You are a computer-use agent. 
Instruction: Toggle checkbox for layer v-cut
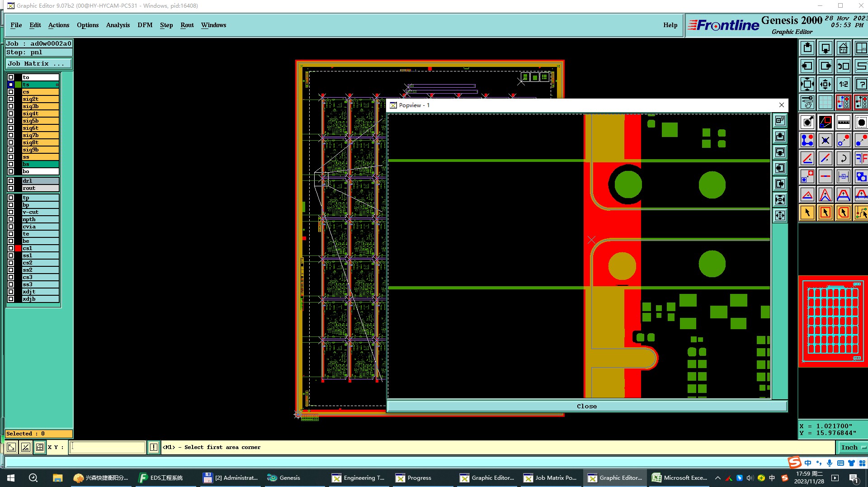tap(11, 212)
